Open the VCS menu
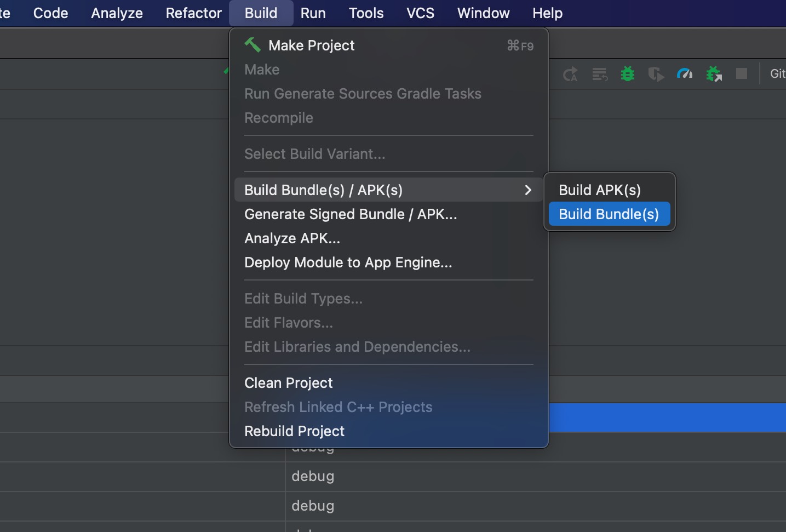Screen dimensions: 786x532 420,13
